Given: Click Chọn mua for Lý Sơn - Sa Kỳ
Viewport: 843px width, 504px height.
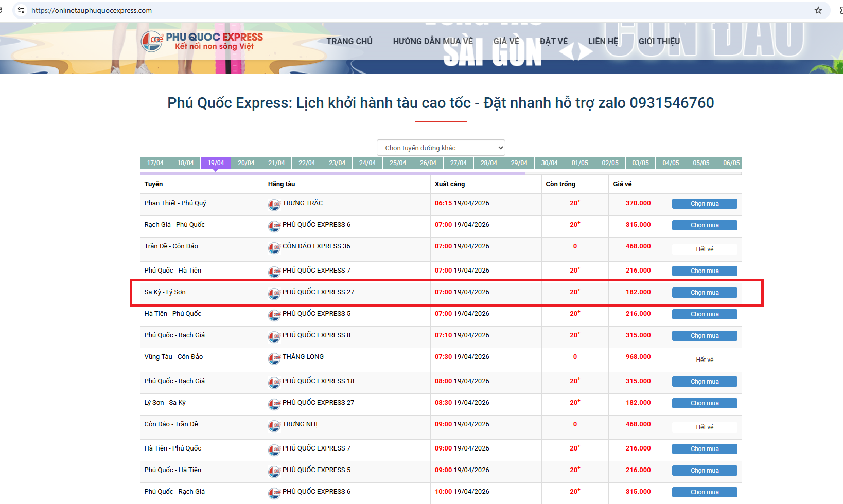Looking at the screenshot, I should [x=704, y=403].
